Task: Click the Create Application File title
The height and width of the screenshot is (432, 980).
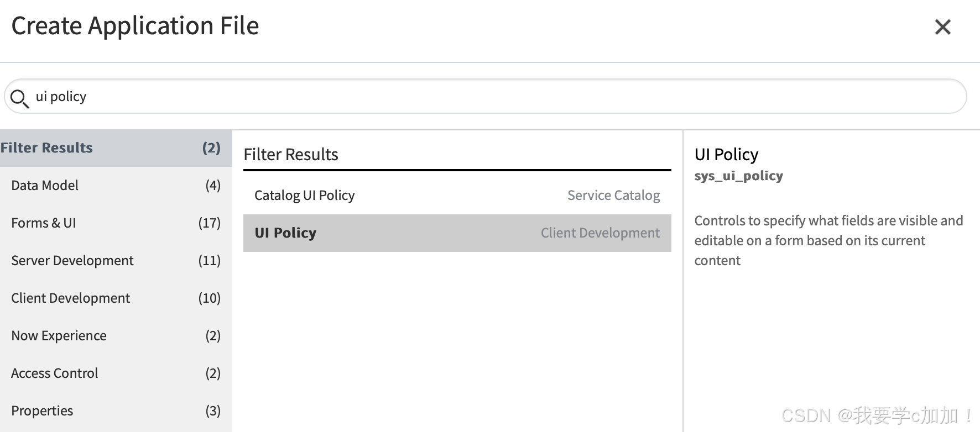Action: [135, 26]
